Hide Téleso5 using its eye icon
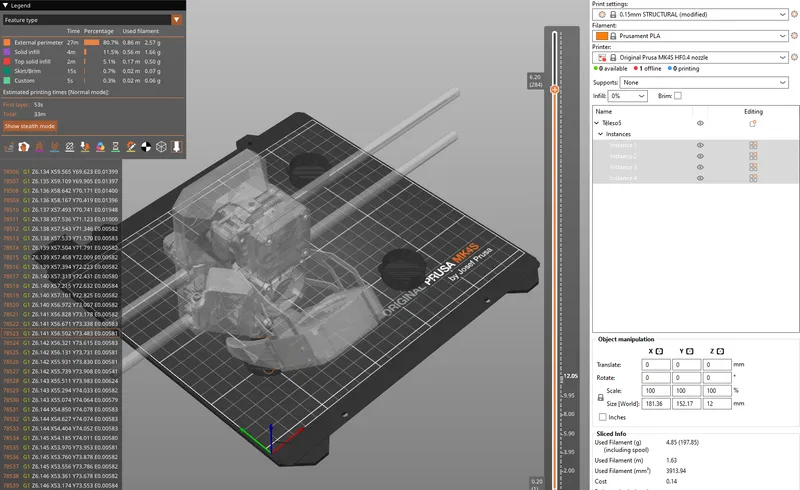This screenshot has height=490, width=800. tap(700, 123)
